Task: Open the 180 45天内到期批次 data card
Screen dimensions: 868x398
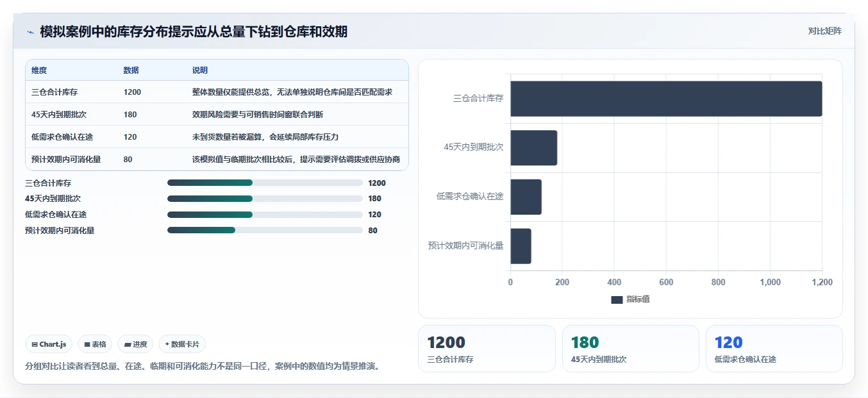Action: tap(630, 349)
